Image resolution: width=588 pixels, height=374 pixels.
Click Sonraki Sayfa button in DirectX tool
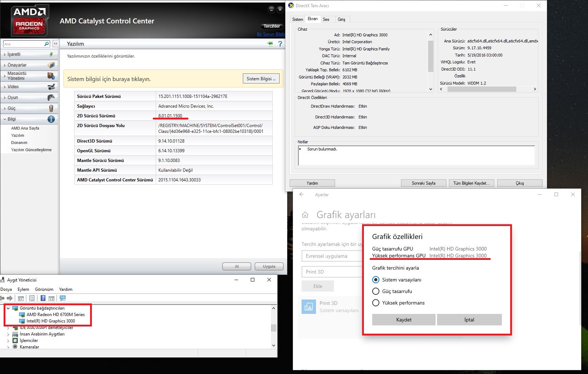(424, 183)
